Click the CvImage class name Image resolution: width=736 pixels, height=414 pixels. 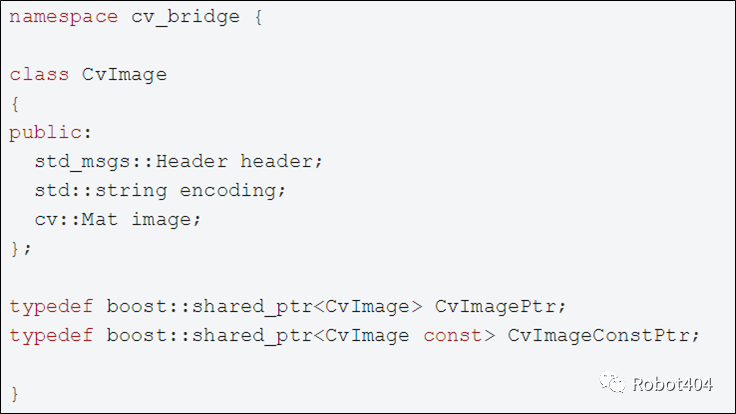click(x=124, y=75)
